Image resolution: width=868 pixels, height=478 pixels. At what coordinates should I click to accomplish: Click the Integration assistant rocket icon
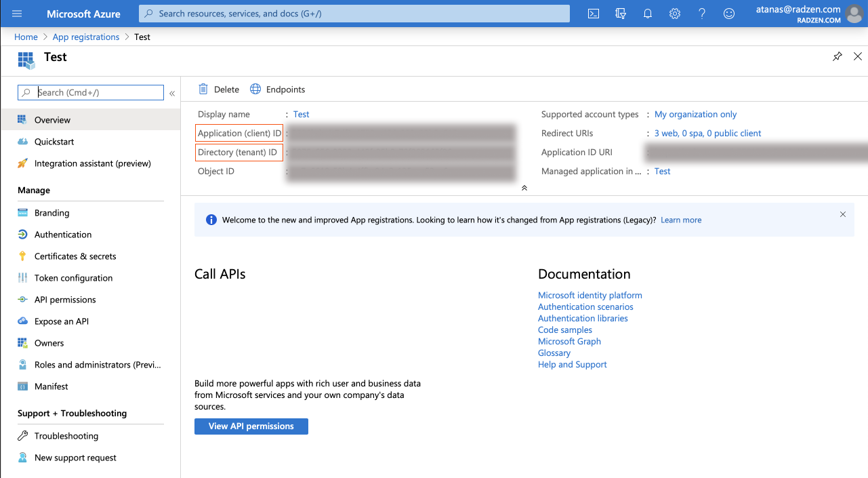tap(22, 163)
